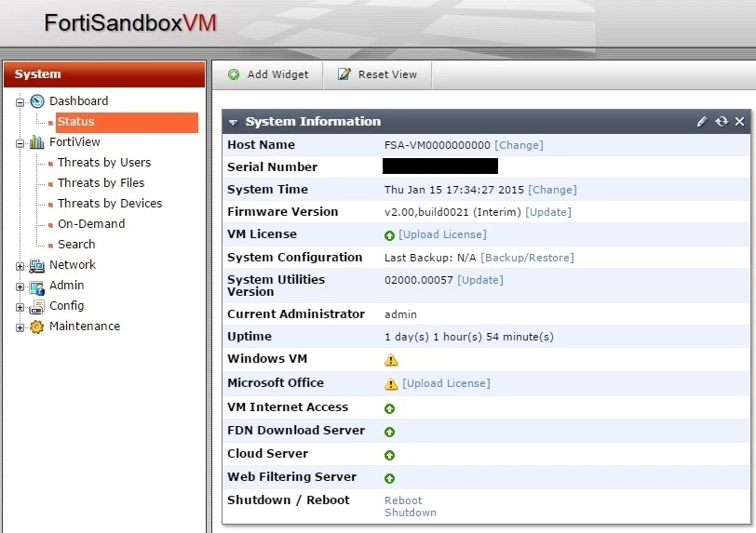Click the Cloud Server green status icon
The width and height of the screenshot is (756, 533).
pyautogui.click(x=389, y=456)
